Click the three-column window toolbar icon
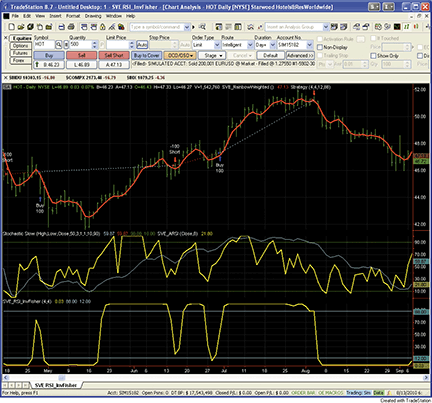 pyautogui.click(x=238, y=27)
